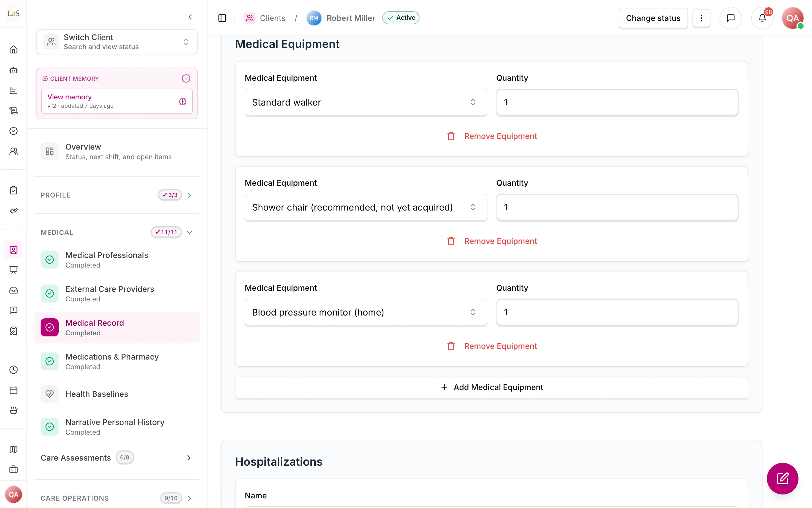Open the Switch Client selector

coord(117,42)
